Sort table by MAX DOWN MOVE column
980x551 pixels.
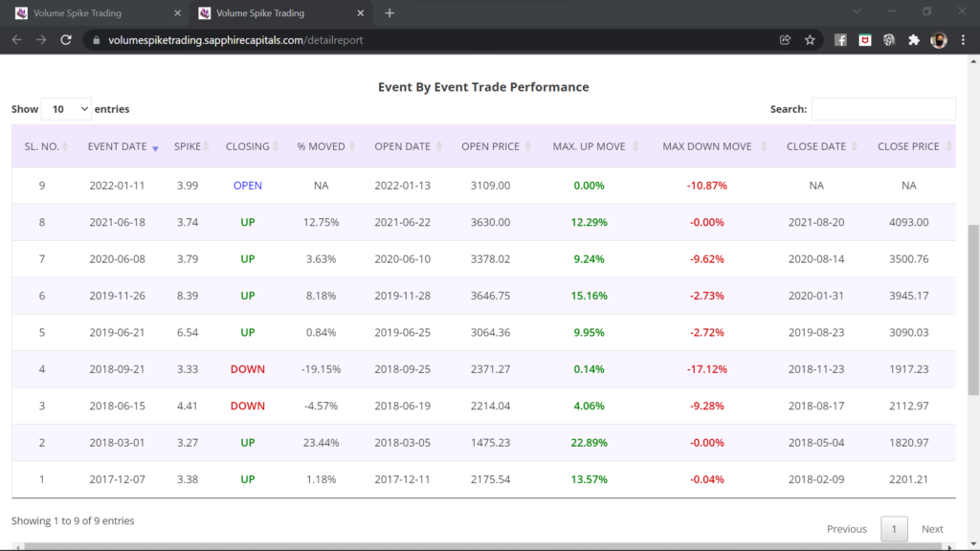[x=707, y=146]
